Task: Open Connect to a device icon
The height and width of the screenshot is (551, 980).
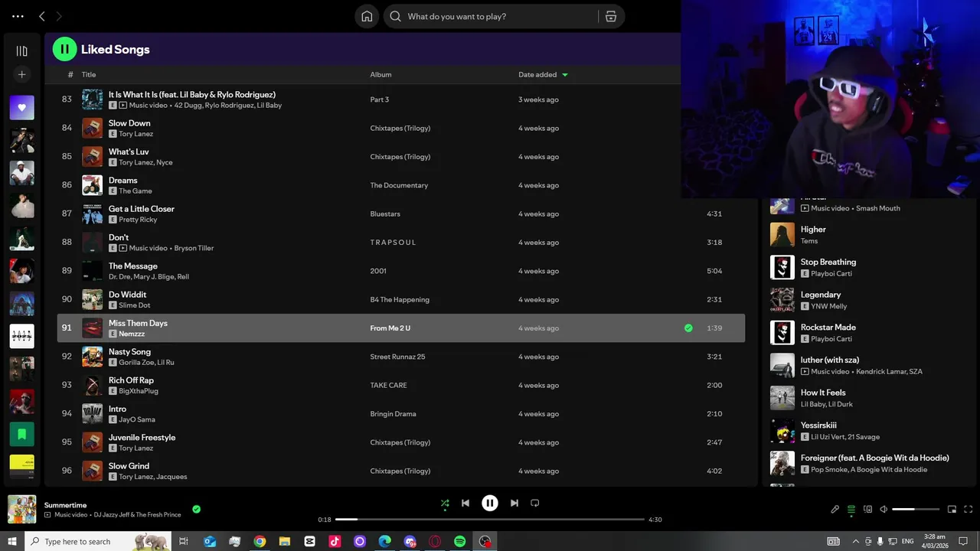Action: click(x=867, y=509)
